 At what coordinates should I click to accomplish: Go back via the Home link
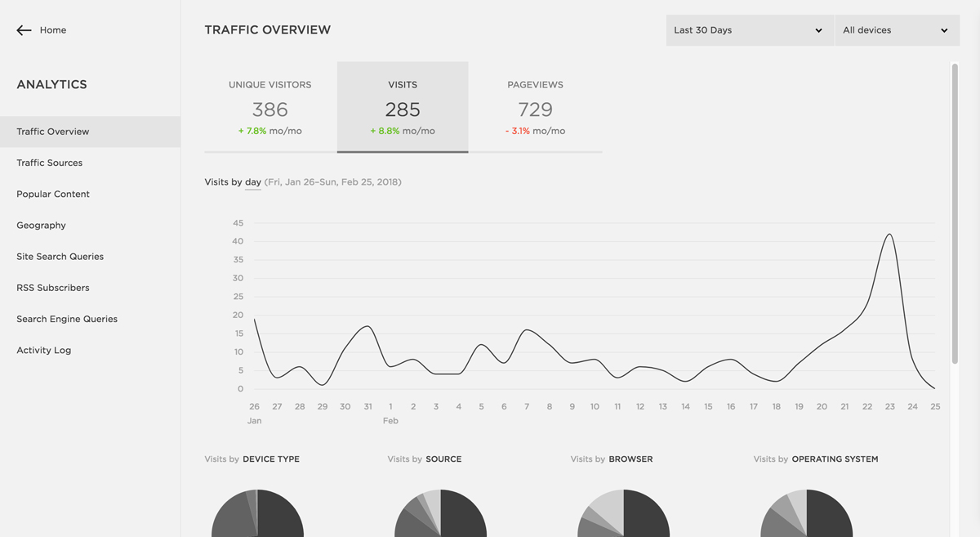point(53,30)
